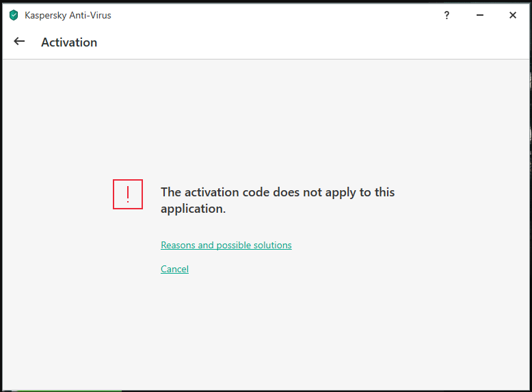This screenshot has height=392, width=532.
Task: Select the Cancel link
Action: pyautogui.click(x=174, y=269)
